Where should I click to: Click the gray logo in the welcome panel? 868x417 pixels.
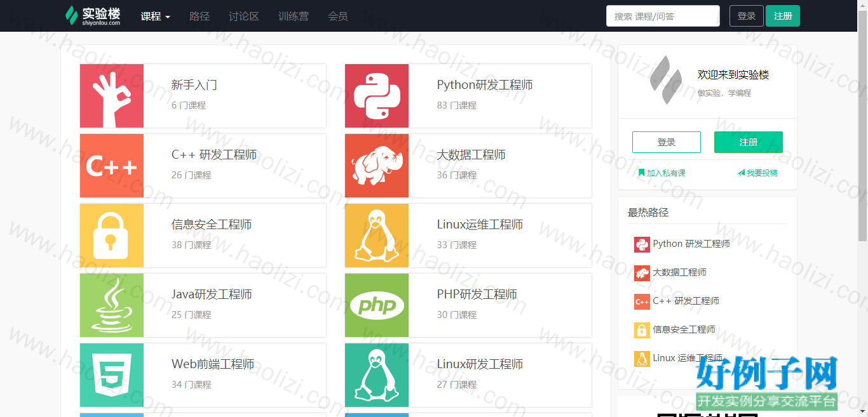(665, 80)
